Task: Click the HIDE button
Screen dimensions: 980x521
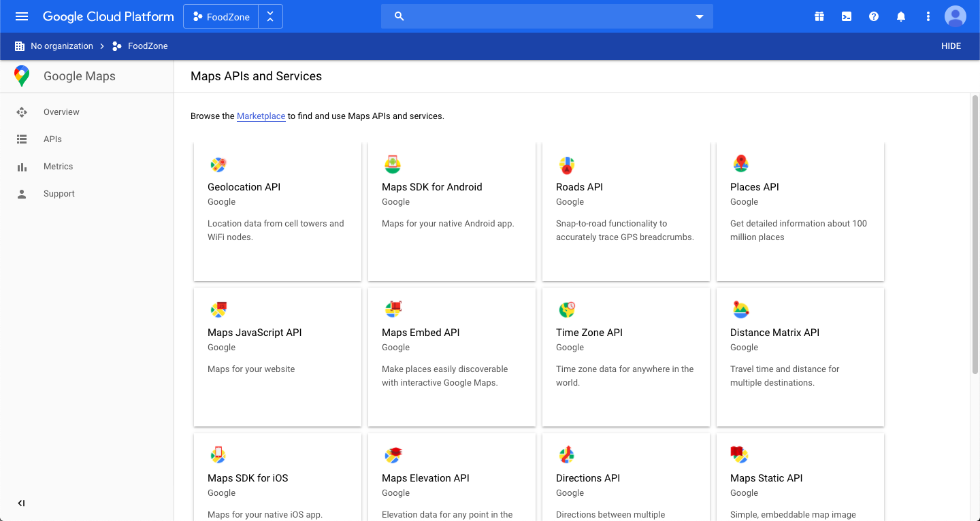Action: 951,46
